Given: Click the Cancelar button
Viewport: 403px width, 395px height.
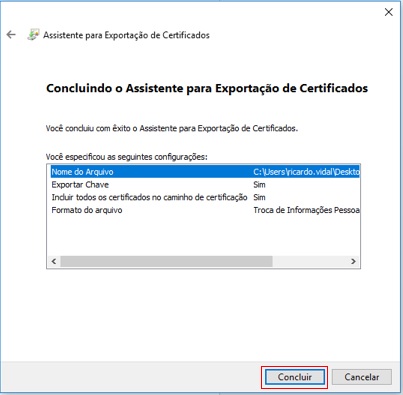Looking at the screenshot, I should [362, 377].
